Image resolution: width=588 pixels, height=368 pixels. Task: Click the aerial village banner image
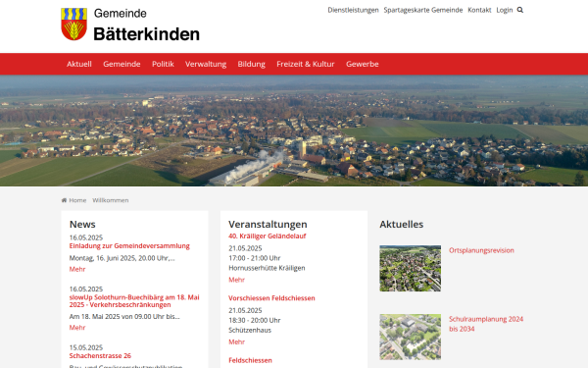(294, 131)
